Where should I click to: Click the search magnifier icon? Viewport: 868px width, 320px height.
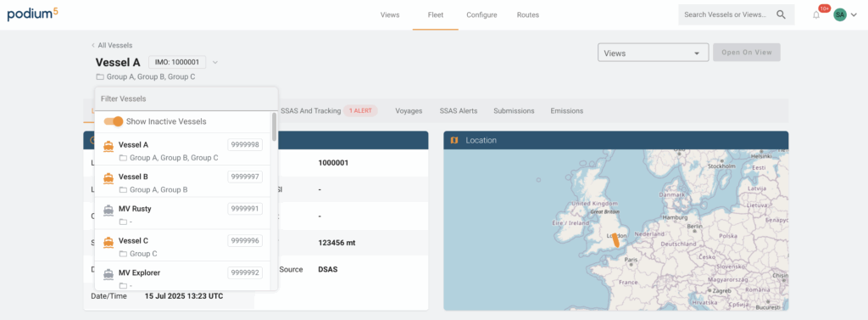click(x=781, y=15)
